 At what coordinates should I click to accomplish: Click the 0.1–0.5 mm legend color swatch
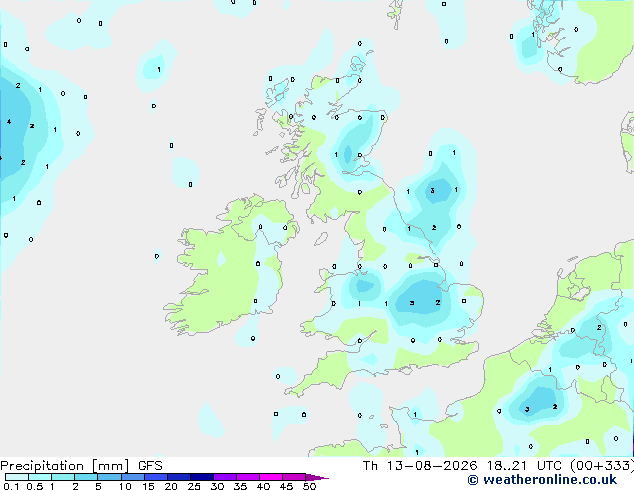(17, 477)
